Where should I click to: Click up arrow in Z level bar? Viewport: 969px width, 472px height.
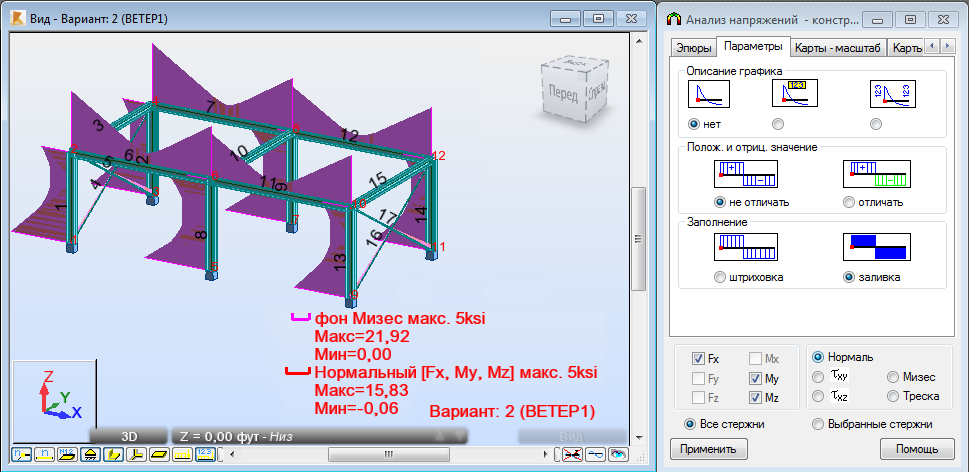tap(439, 436)
